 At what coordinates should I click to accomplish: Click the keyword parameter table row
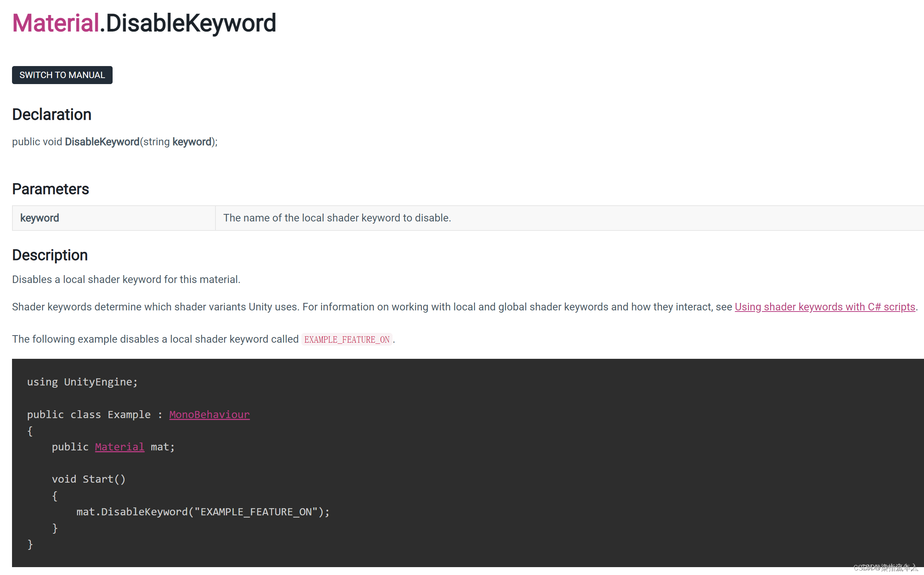click(462, 218)
